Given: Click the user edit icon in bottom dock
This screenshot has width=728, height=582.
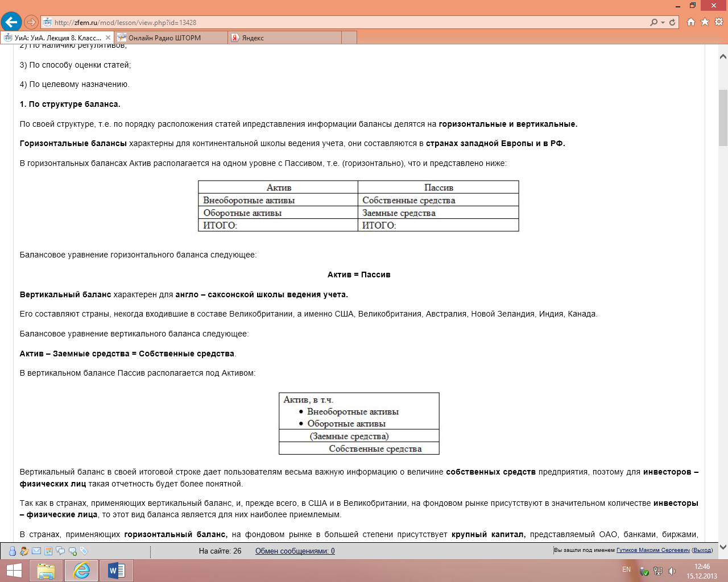Looking at the screenshot, I should point(24,551).
